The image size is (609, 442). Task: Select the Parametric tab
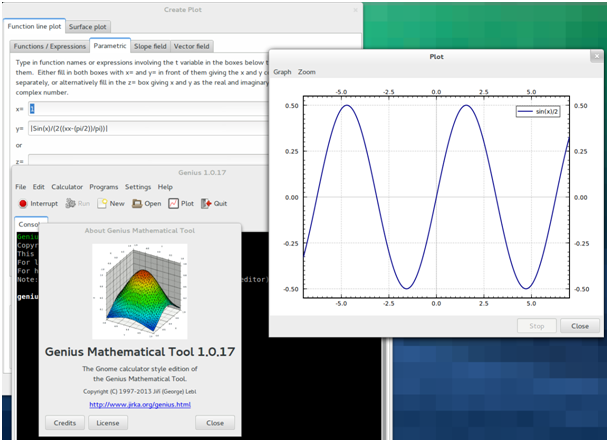point(110,46)
